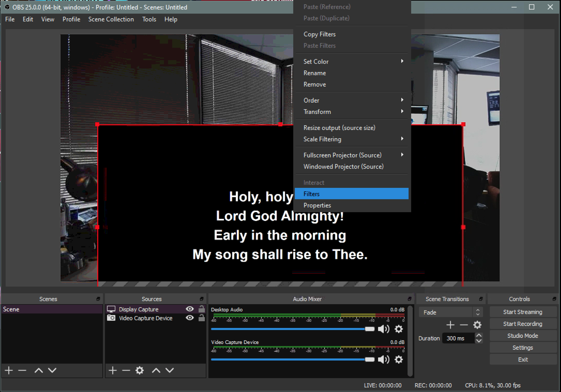
Task: Lock the Display Capture source
Action: (x=201, y=309)
